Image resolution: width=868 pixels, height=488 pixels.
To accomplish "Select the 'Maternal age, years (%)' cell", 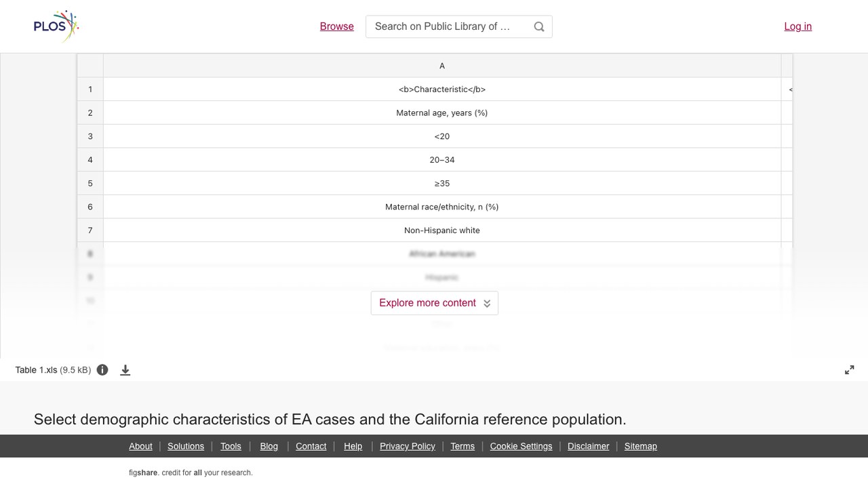I will tap(442, 113).
